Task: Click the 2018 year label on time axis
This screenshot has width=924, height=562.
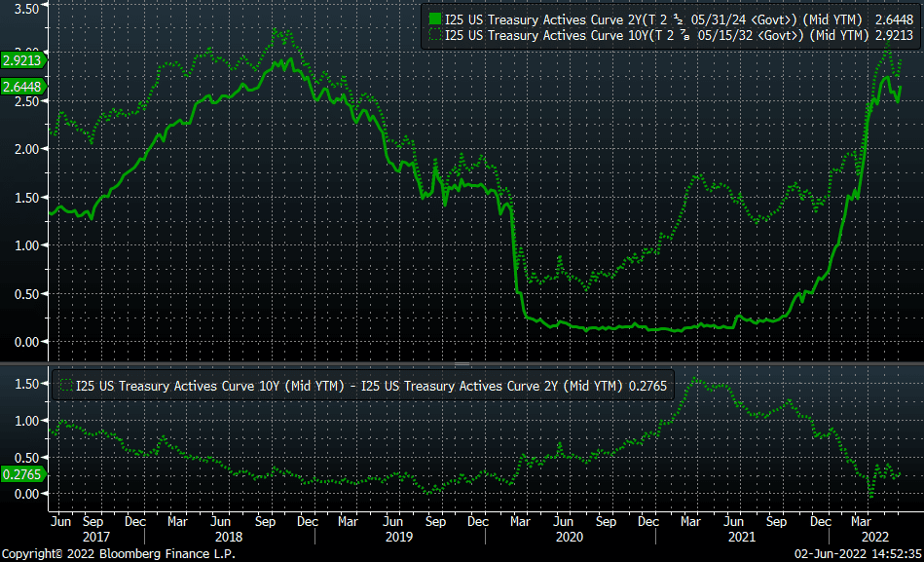Action: click(228, 537)
